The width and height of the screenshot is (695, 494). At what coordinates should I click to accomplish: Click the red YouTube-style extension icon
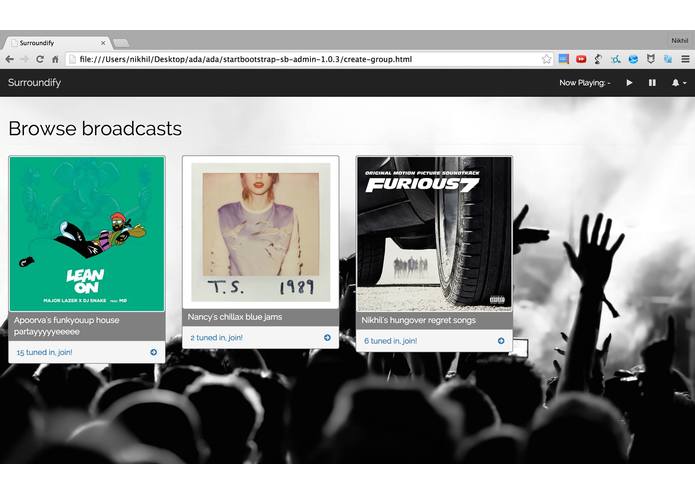coord(581,59)
